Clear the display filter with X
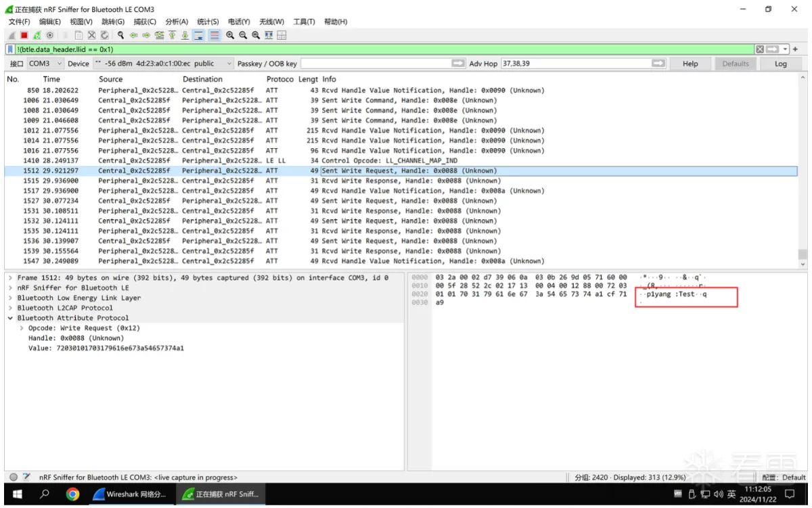Image resolution: width=812 pixels, height=508 pixels. click(x=760, y=49)
